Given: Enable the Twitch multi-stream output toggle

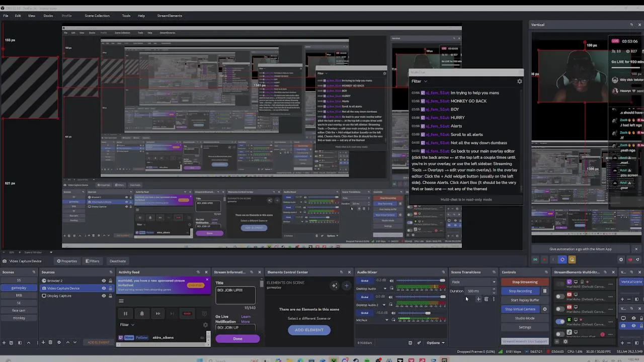Looking at the screenshot, I should (560, 284).
